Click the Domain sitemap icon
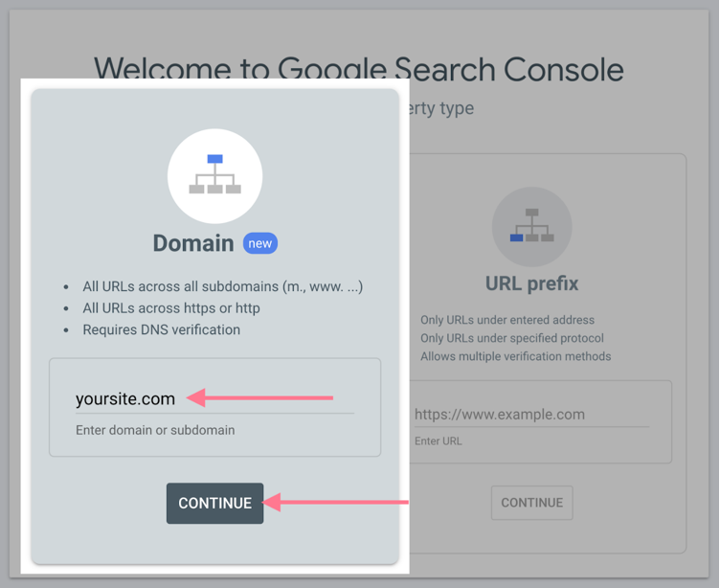The height and width of the screenshot is (588, 720). [214, 175]
